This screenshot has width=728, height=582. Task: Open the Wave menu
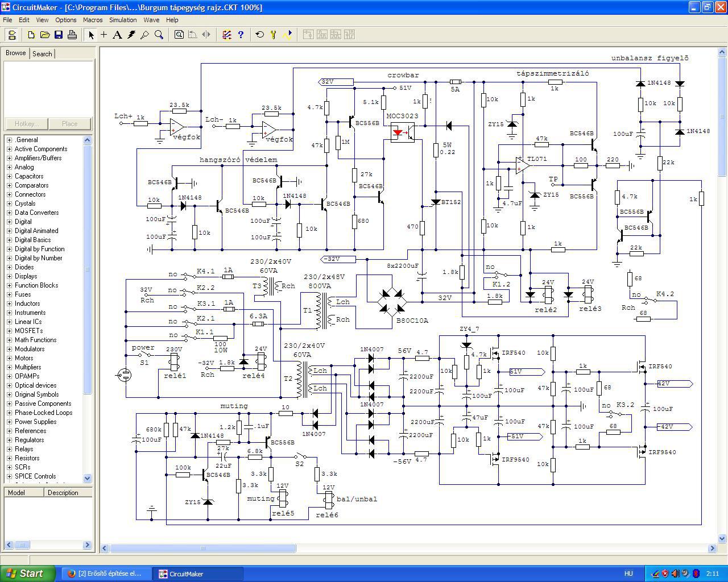pyautogui.click(x=151, y=20)
